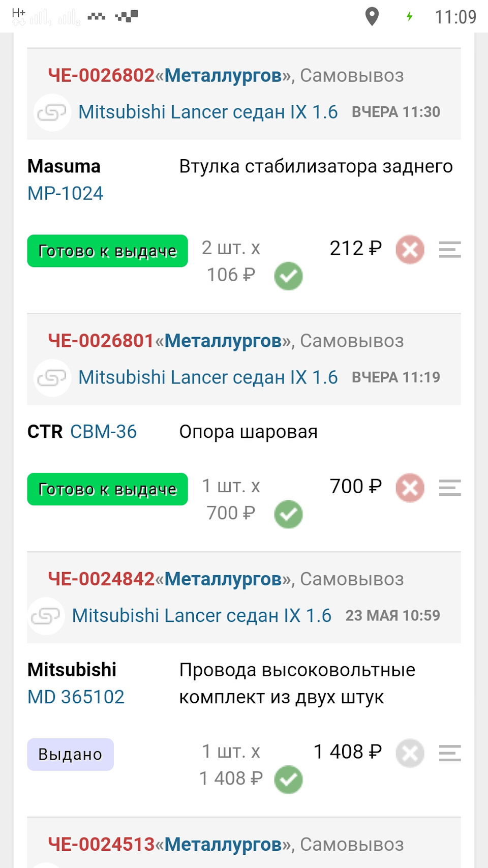
Task: Open order number ЧЕ-0026802
Action: 101,76
